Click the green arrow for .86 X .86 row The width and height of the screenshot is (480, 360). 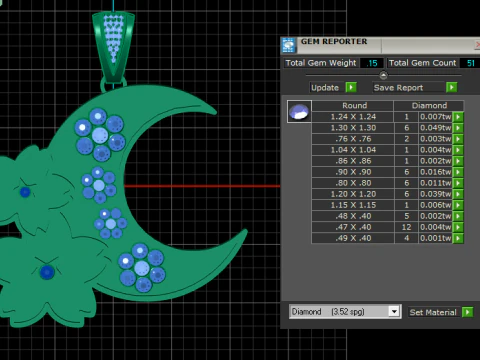pos(458,161)
